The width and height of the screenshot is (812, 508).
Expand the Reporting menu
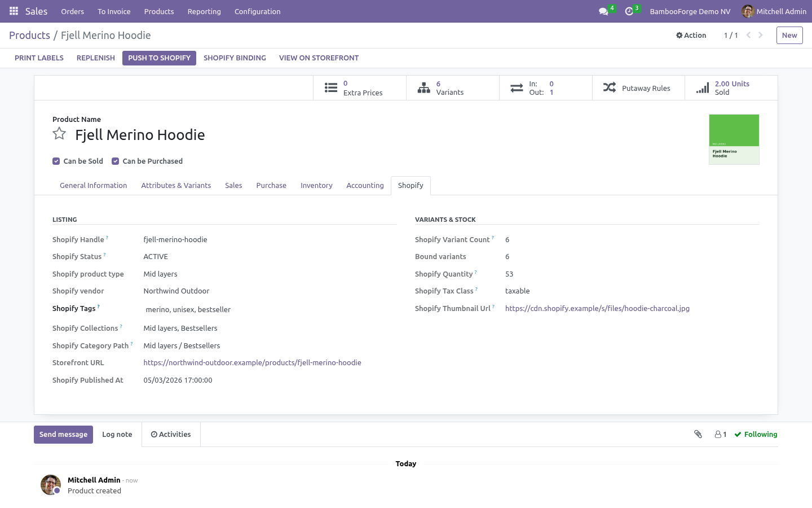point(204,11)
